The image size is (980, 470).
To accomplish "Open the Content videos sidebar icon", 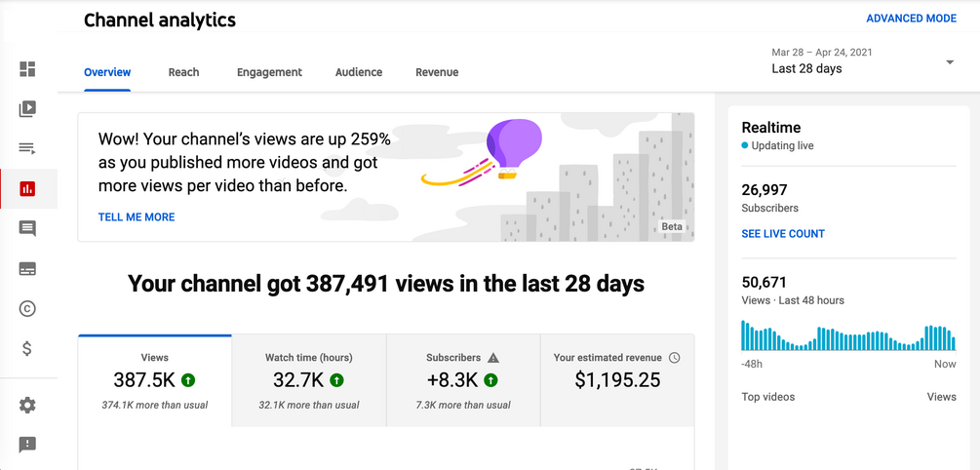I will click(27, 109).
